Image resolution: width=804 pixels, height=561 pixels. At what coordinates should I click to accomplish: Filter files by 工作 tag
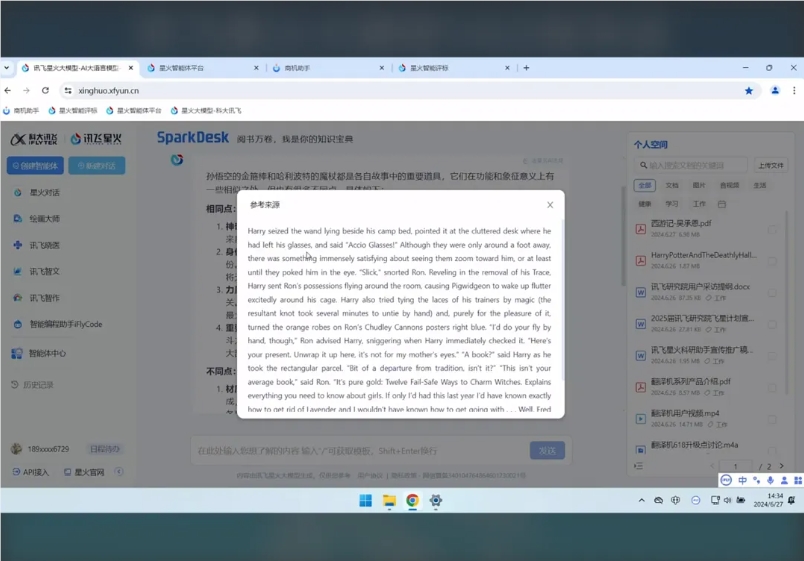point(699,204)
